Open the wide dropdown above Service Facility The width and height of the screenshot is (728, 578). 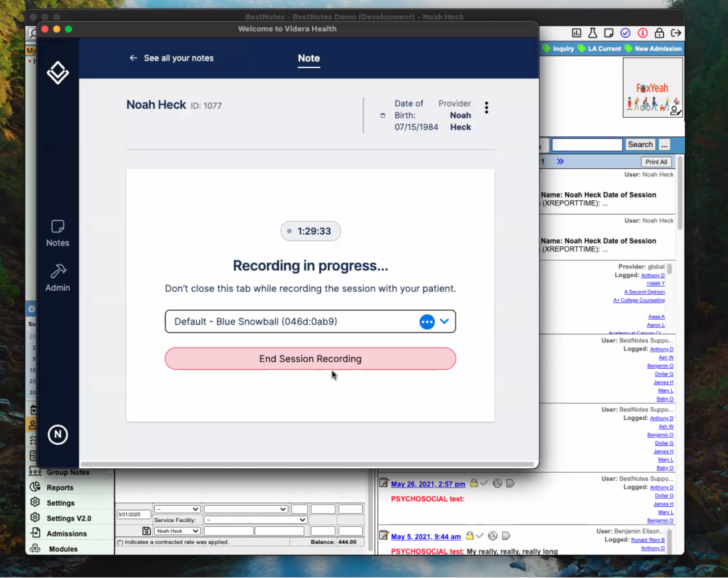point(246,509)
